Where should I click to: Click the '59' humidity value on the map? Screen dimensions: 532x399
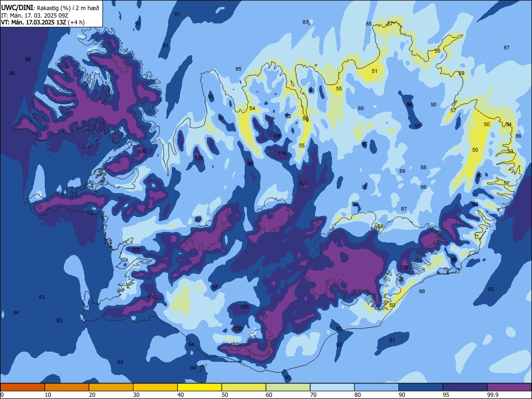coord(461,73)
